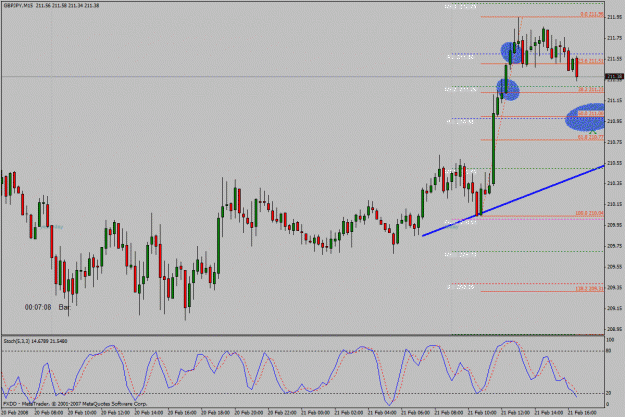Click the 210.75 price axis label
The height and width of the screenshot is (417, 625).
point(615,142)
